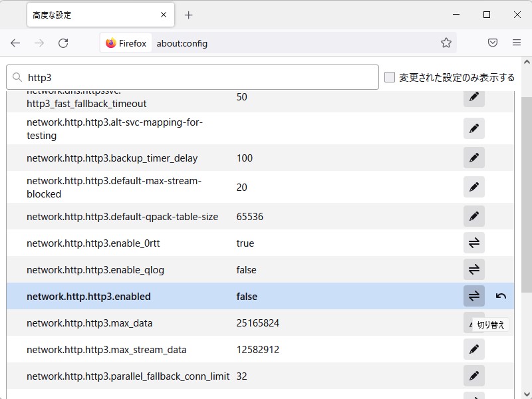Edit the parallel_fallback_conn_limit preference
Screen dimensions: 532x399
474,376
